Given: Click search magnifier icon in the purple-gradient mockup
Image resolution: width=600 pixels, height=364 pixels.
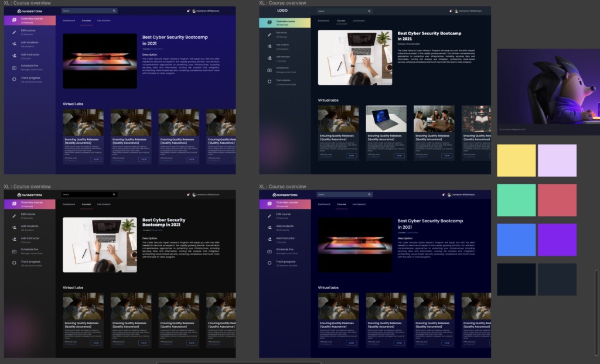Looking at the screenshot, I should point(114,11).
